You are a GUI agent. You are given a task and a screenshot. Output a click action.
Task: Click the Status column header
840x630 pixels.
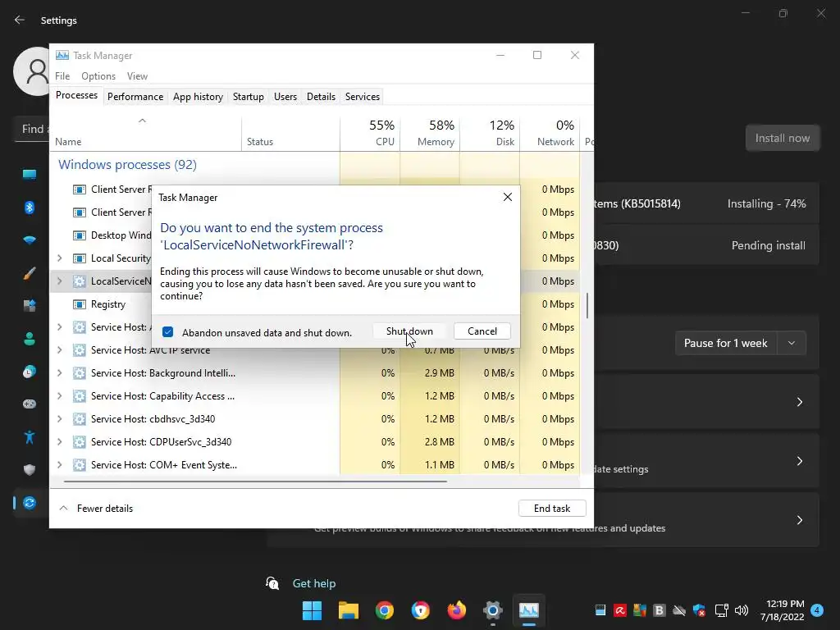point(291,132)
